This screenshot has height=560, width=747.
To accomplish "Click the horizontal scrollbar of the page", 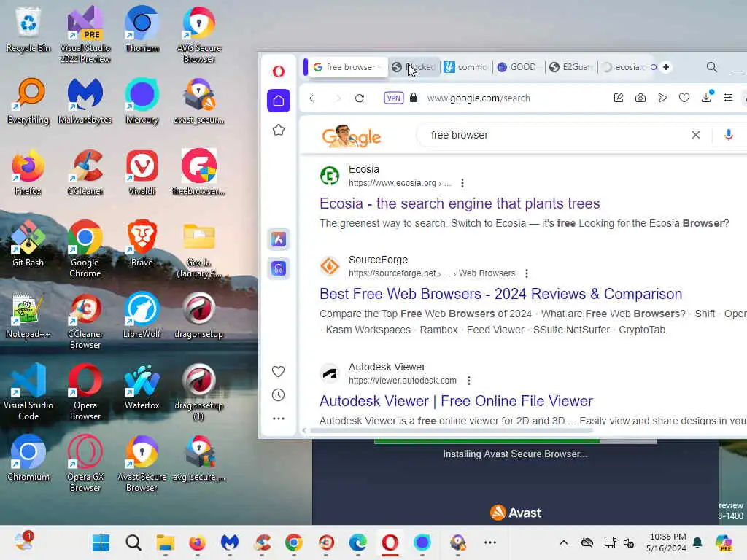I will (451, 430).
